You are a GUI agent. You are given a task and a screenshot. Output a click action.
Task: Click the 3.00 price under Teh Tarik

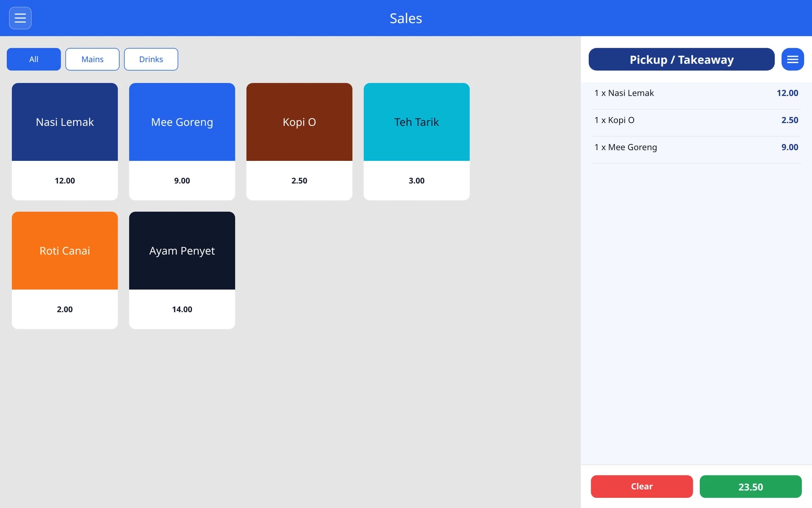pyautogui.click(x=417, y=181)
